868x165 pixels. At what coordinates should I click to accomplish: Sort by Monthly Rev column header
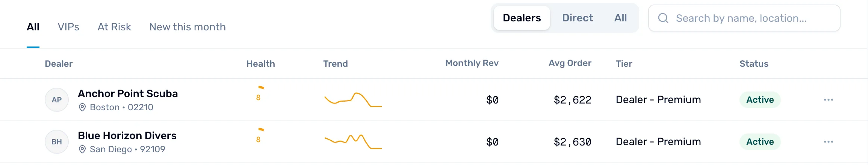(x=472, y=63)
